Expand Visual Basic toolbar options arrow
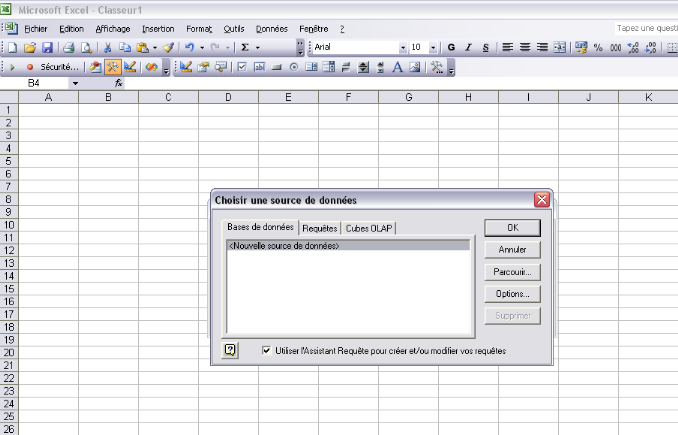The height and width of the screenshot is (435, 678). coord(166,68)
